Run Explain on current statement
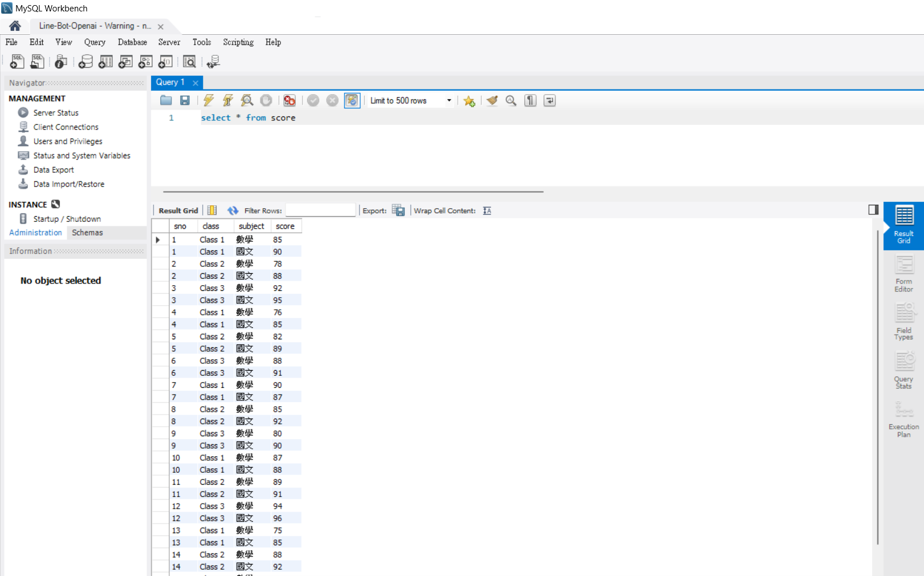Screen dimensions: 924x576 tap(247, 100)
